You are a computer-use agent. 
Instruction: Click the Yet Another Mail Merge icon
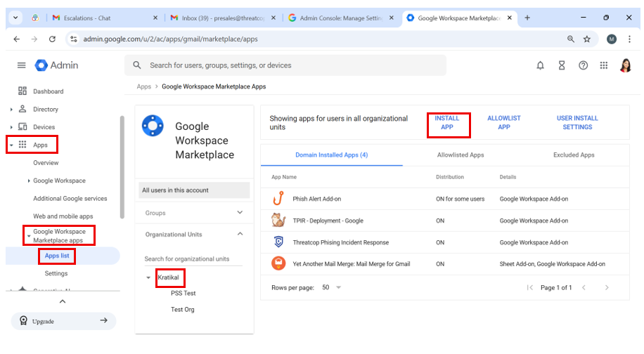[x=278, y=263]
